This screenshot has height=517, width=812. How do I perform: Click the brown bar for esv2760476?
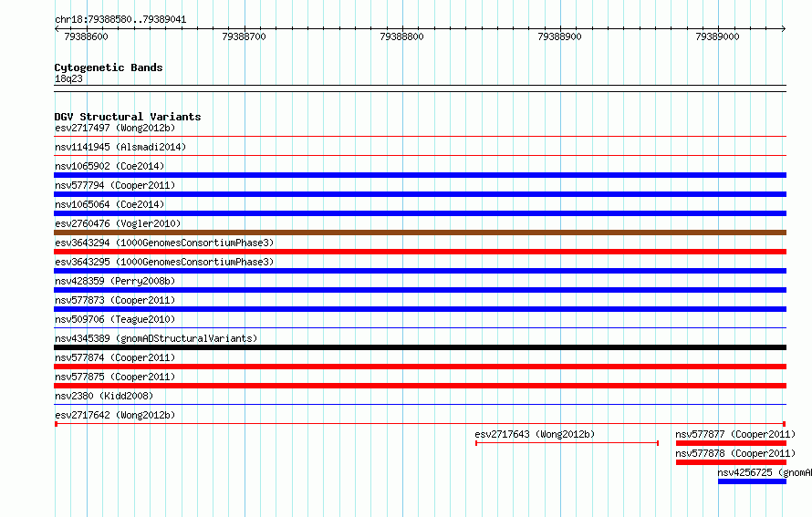click(420, 233)
